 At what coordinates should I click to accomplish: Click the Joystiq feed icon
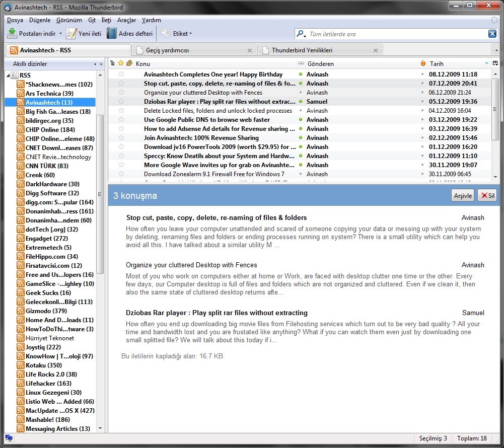point(21,347)
